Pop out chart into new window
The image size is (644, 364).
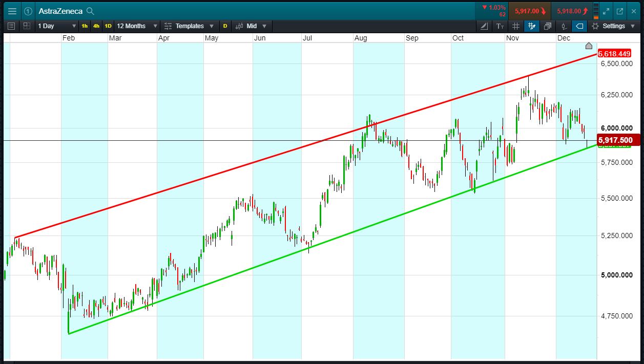click(x=620, y=11)
